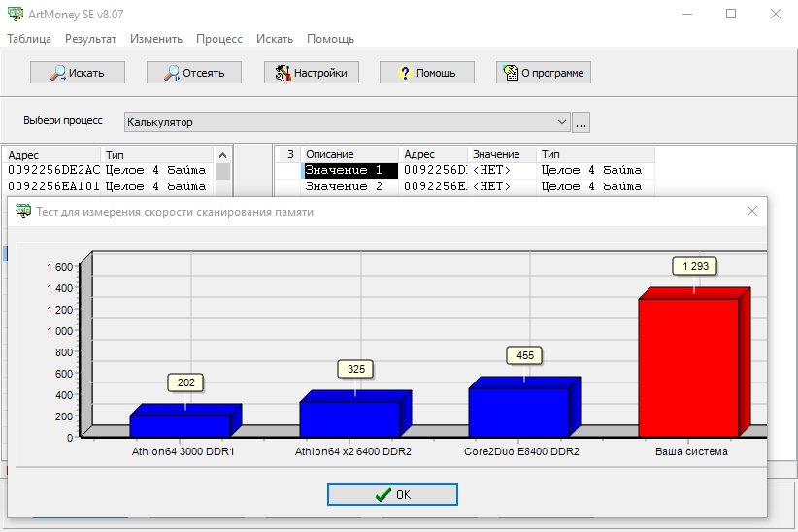Click the ellipsis button beside process selector
This screenshot has height=532, width=798.
click(x=581, y=122)
